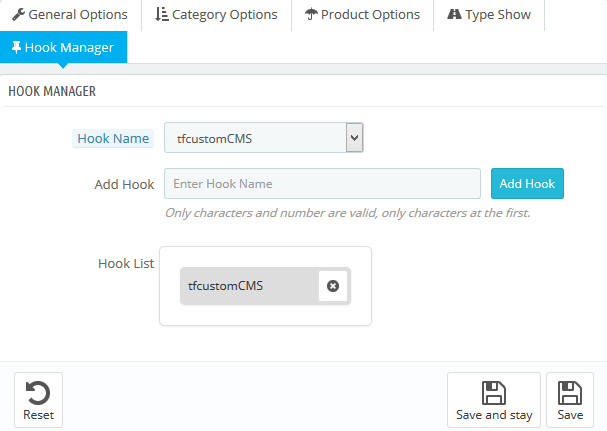Click the pin icon on Hook Manager tab

coord(17,47)
